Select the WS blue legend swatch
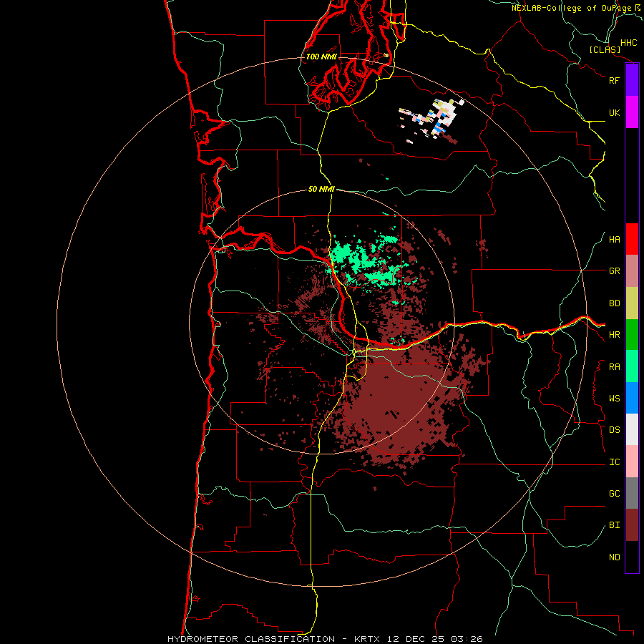The width and height of the screenshot is (644, 644). [632, 398]
